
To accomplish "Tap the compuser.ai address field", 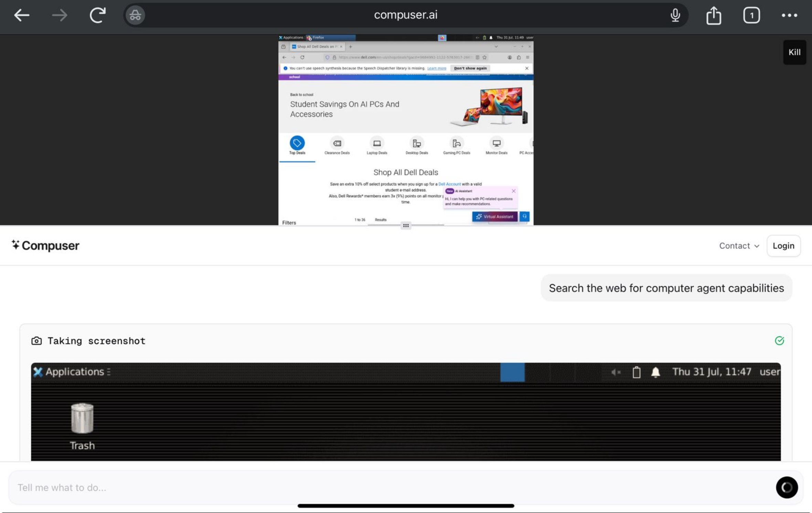I will pos(406,15).
